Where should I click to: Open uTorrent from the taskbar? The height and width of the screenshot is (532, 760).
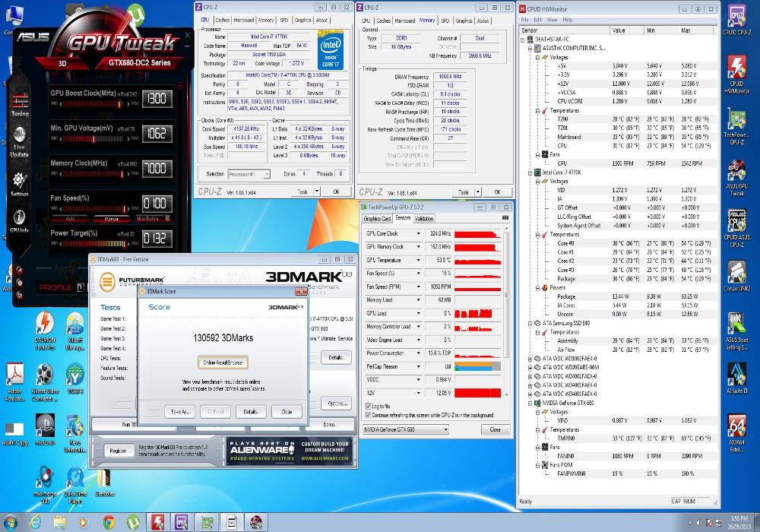point(133,522)
